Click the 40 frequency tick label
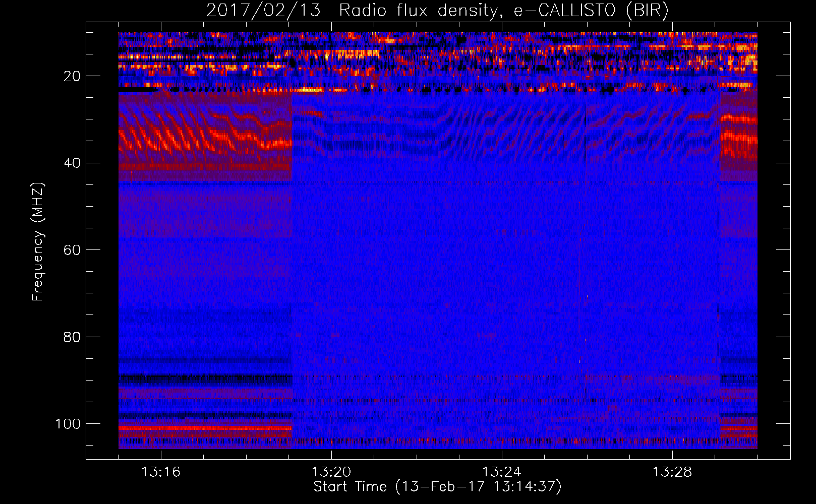The width and height of the screenshot is (816, 504). (x=73, y=163)
